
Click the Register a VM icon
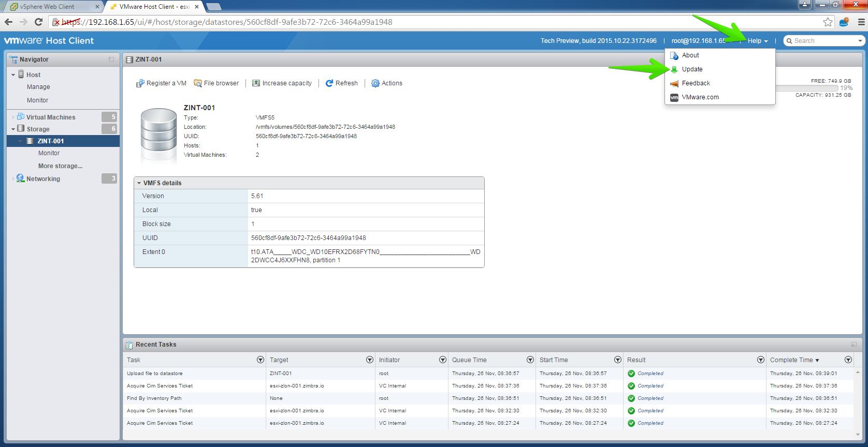(x=140, y=83)
